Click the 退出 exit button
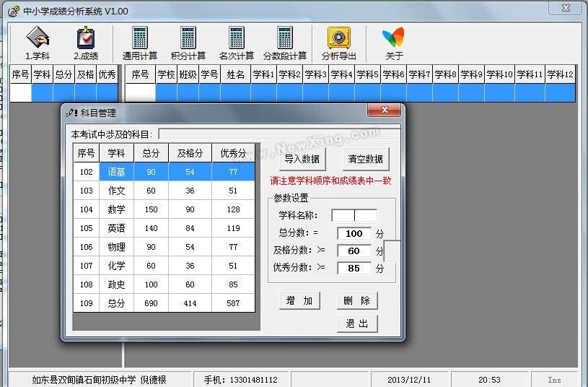This screenshot has width=588, height=387. pyautogui.click(x=357, y=323)
